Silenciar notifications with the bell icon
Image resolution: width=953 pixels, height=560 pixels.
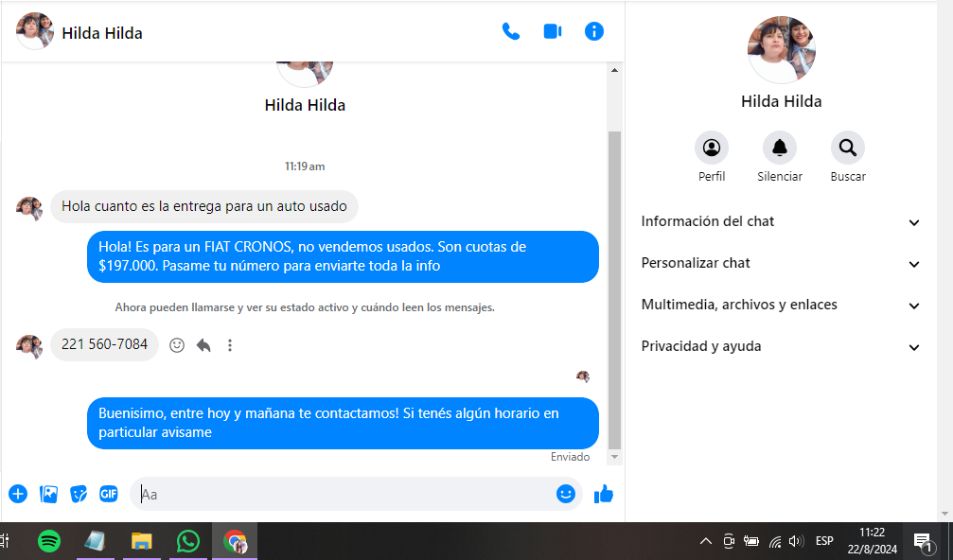(x=780, y=148)
